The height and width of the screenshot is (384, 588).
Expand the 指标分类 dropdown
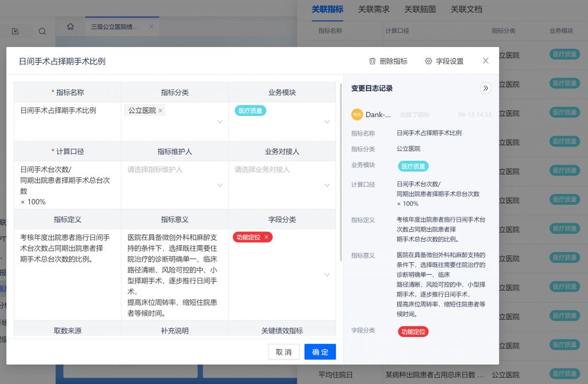(x=220, y=122)
